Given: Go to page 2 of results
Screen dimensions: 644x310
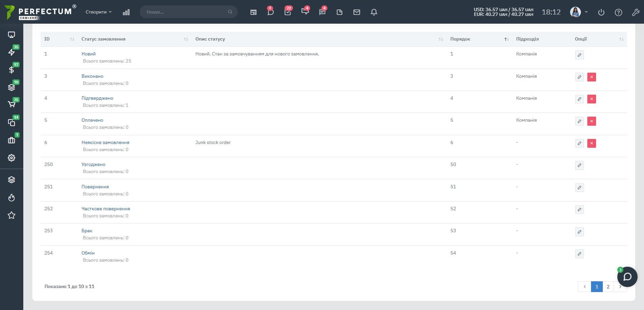Looking at the screenshot, I should pyautogui.click(x=608, y=287).
